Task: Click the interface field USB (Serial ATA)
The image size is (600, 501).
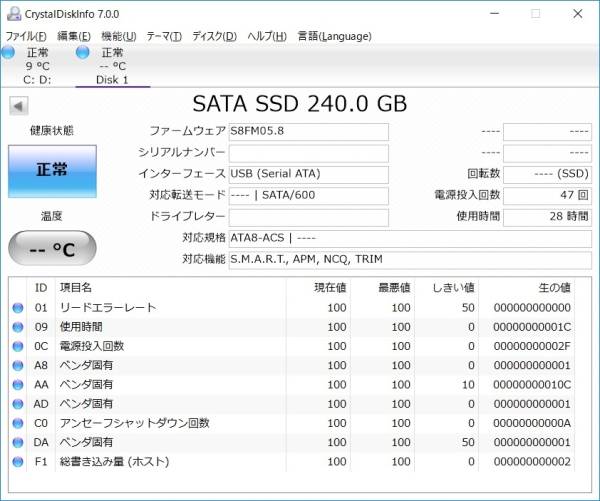Action: tap(308, 174)
